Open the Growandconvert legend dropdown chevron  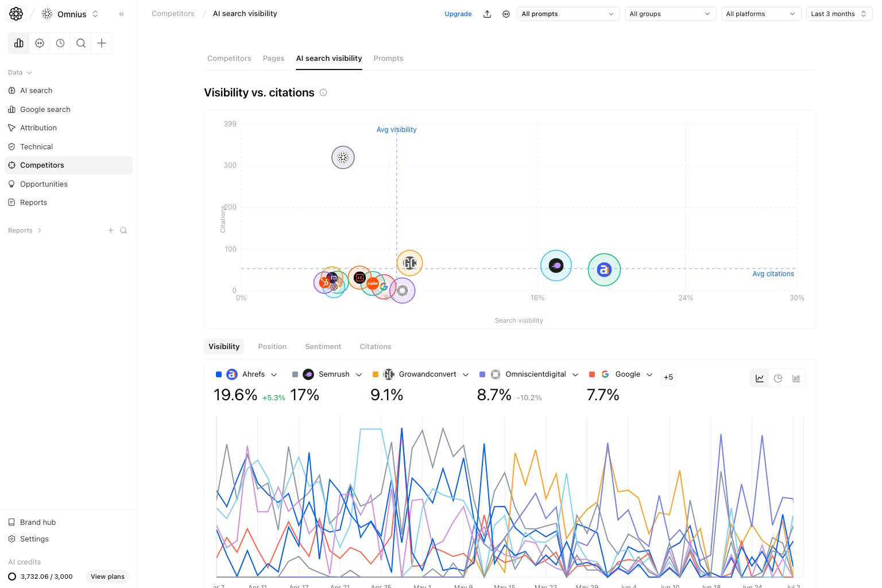466,374
